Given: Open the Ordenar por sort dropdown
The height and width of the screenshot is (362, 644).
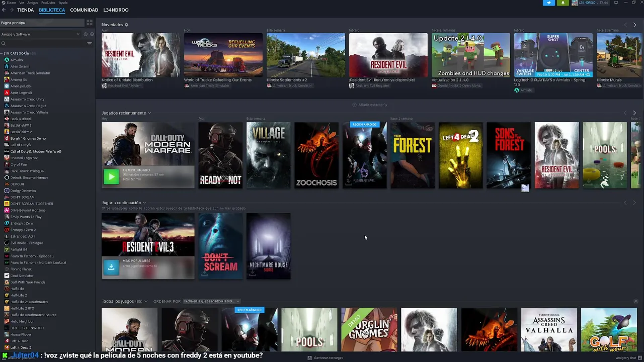Looking at the screenshot, I should (x=212, y=301).
